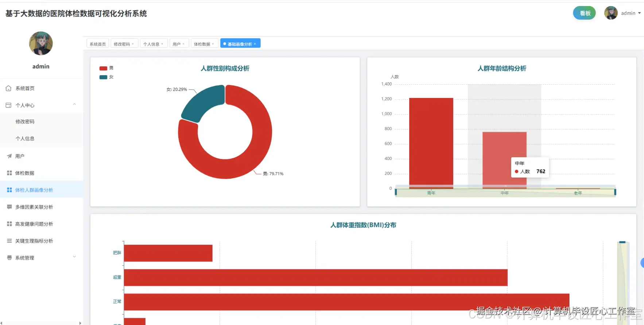Click the icon beside 系统管理
The image size is (644, 325).
pos(9,257)
